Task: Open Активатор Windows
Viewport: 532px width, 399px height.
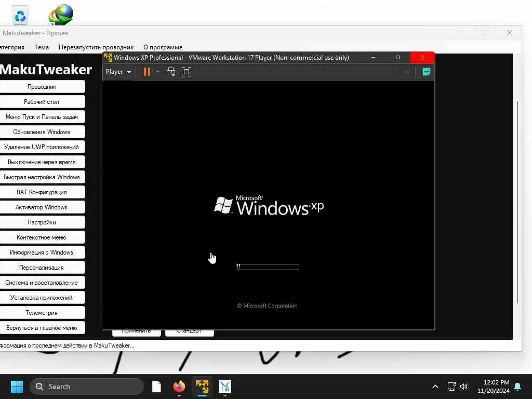Action: coord(42,207)
